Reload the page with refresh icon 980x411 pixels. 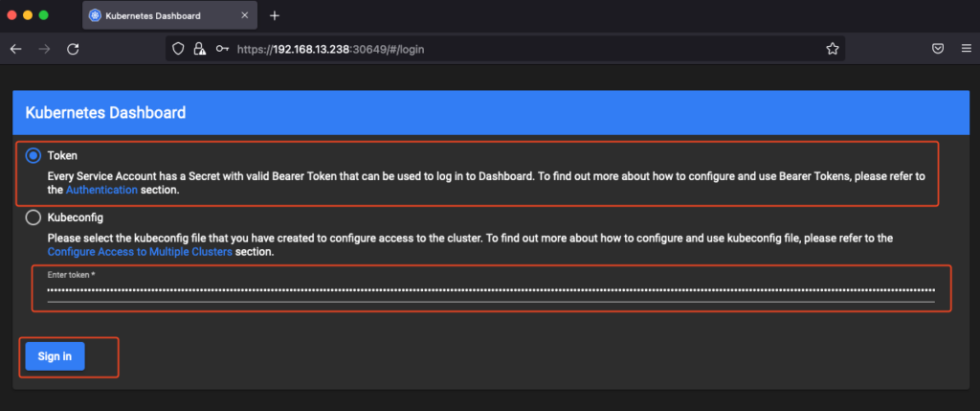pyautogui.click(x=73, y=49)
